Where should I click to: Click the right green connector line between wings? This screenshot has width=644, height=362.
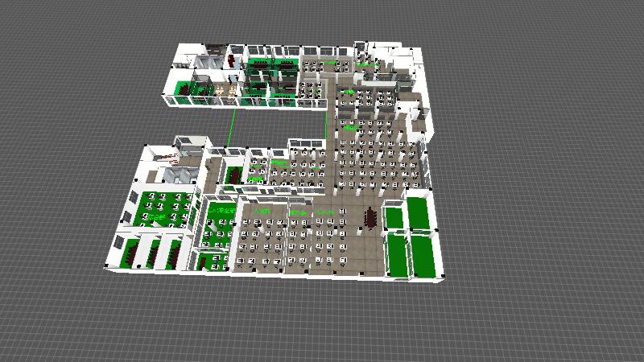coord(326,123)
